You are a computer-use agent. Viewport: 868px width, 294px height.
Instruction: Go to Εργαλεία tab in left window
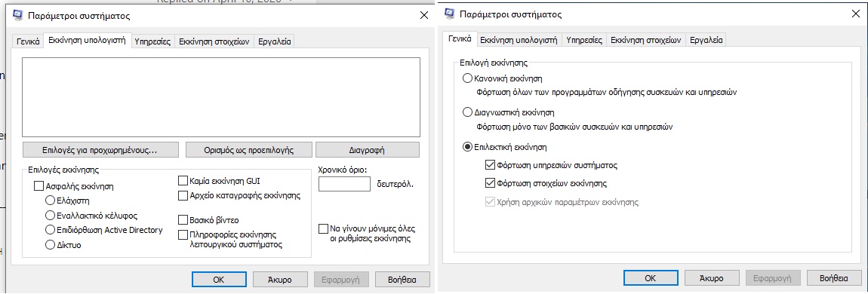(275, 41)
